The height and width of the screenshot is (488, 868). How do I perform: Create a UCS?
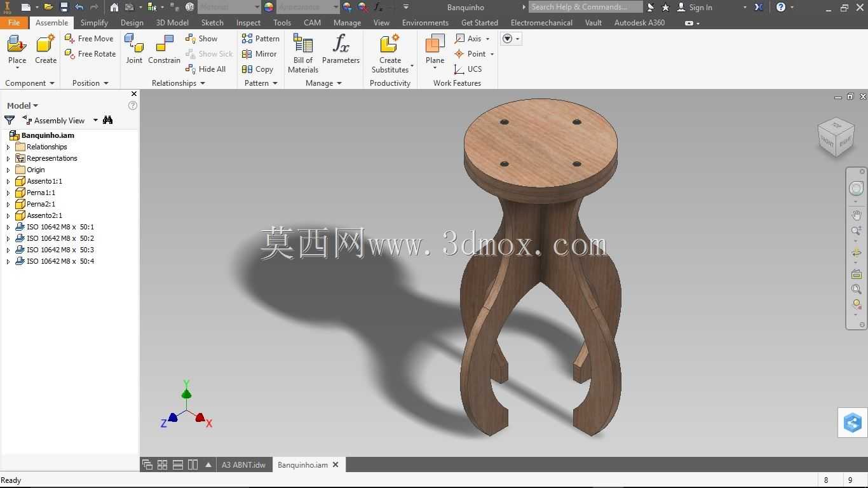click(x=468, y=69)
